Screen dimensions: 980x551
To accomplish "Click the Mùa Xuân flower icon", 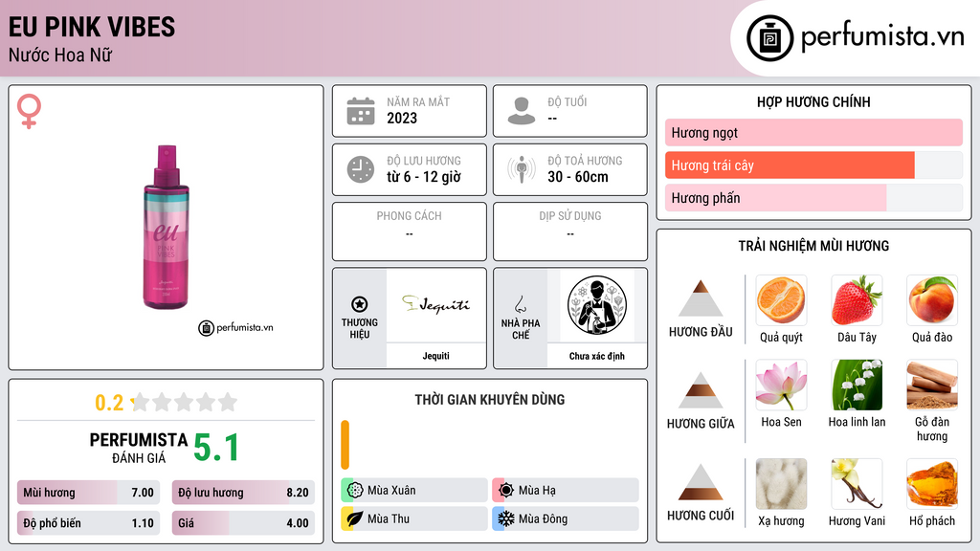I will (x=355, y=490).
